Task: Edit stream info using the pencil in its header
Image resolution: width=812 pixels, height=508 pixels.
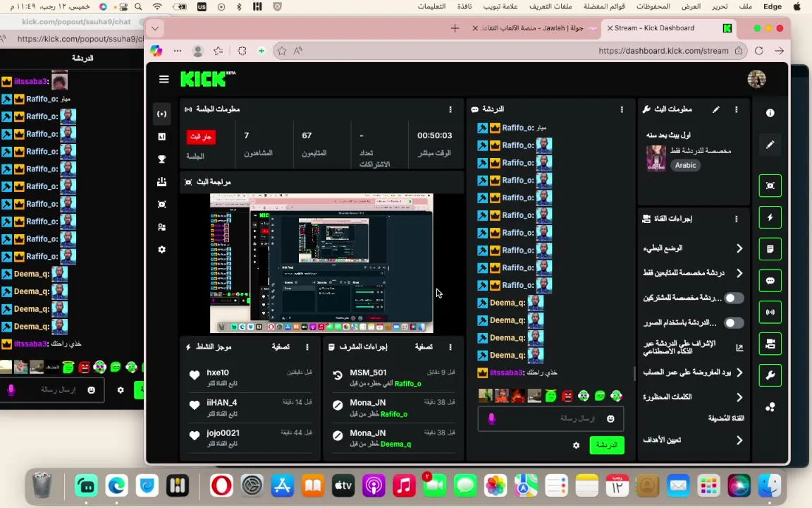Action: coord(715,109)
